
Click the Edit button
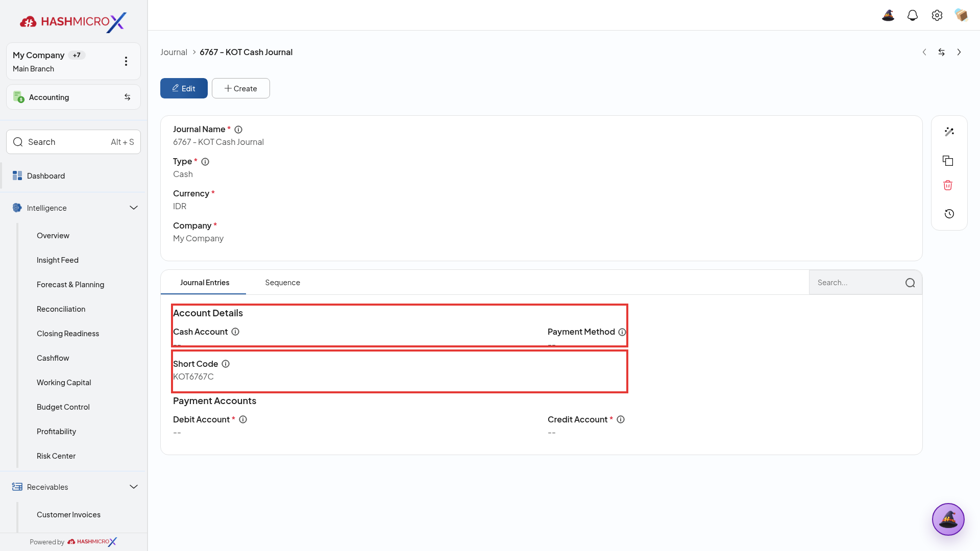click(x=184, y=88)
